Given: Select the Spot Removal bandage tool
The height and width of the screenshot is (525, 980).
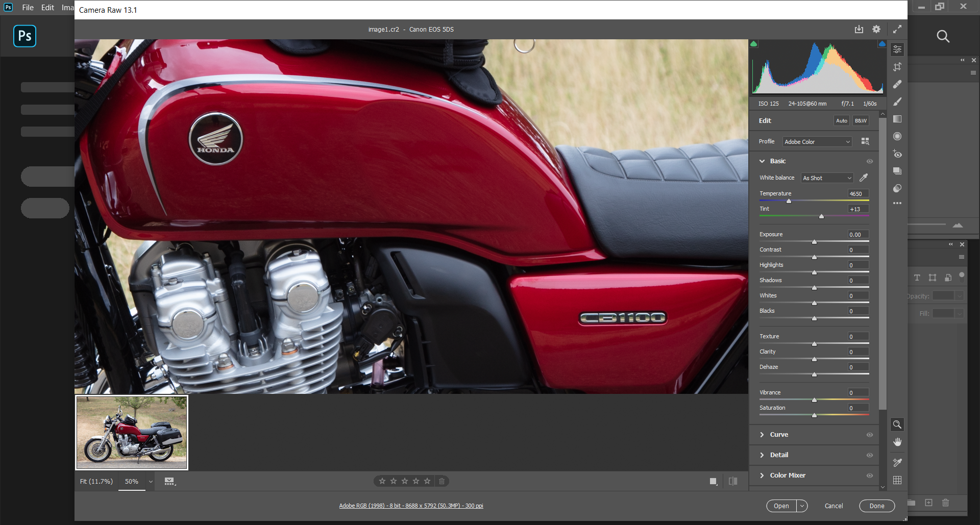Looking at the screenshot, I should pyautogui.click(x=897, y=84).
